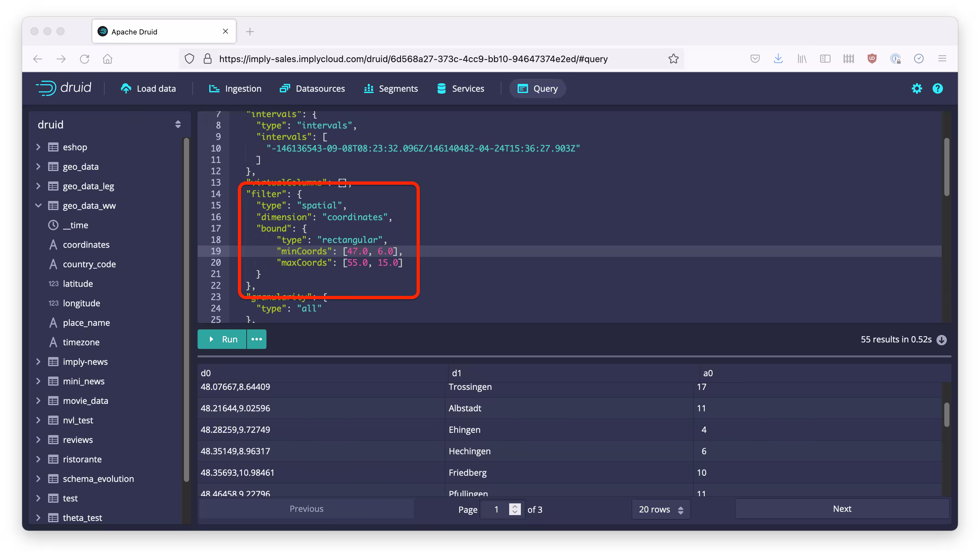This screenshot has width=980, height=558.
Task: Select the Load data icon
Action: (126, 88)
